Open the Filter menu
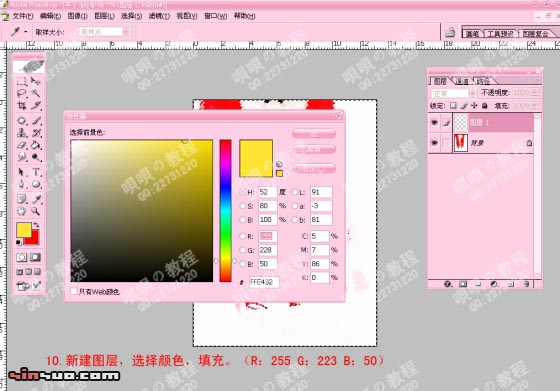This screenshot has height=391, width=560. (x=159, y=16)
